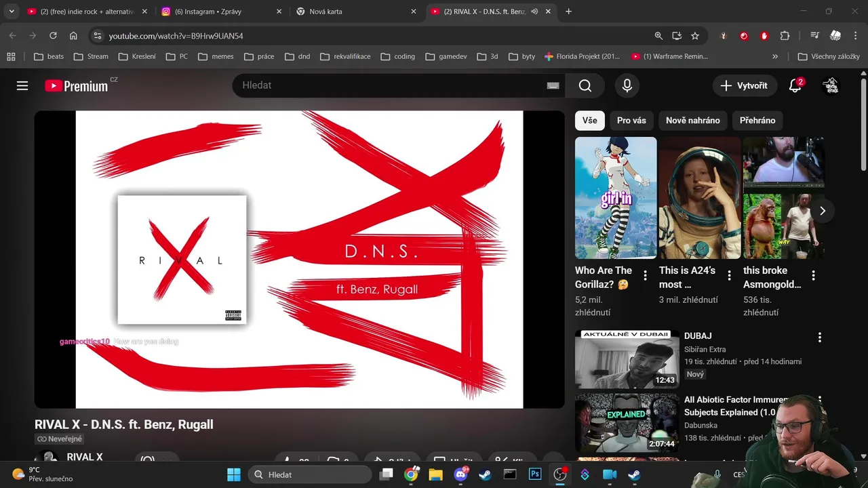
Task: Open the DUBAJ video thumbnail
Action: (x=627, y=359)
